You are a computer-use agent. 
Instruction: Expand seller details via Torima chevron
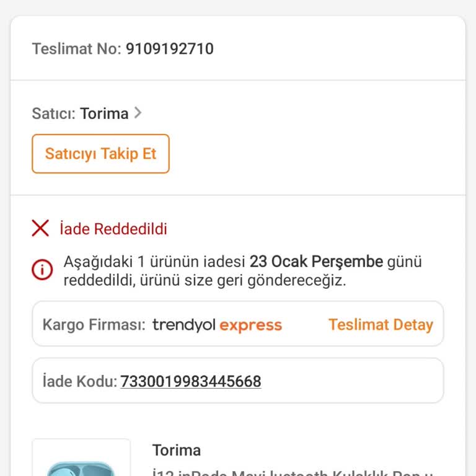click(x=138, y=113)
